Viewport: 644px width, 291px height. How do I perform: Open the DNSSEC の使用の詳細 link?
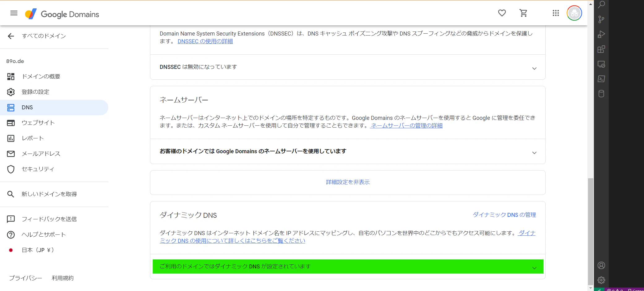[x=205, y=41]
